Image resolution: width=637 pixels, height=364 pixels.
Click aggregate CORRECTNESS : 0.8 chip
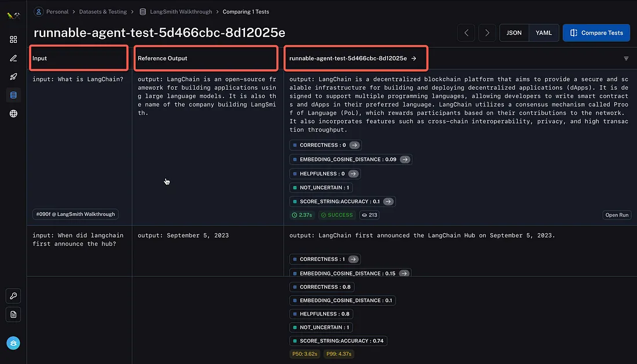(x=322, y=287)
